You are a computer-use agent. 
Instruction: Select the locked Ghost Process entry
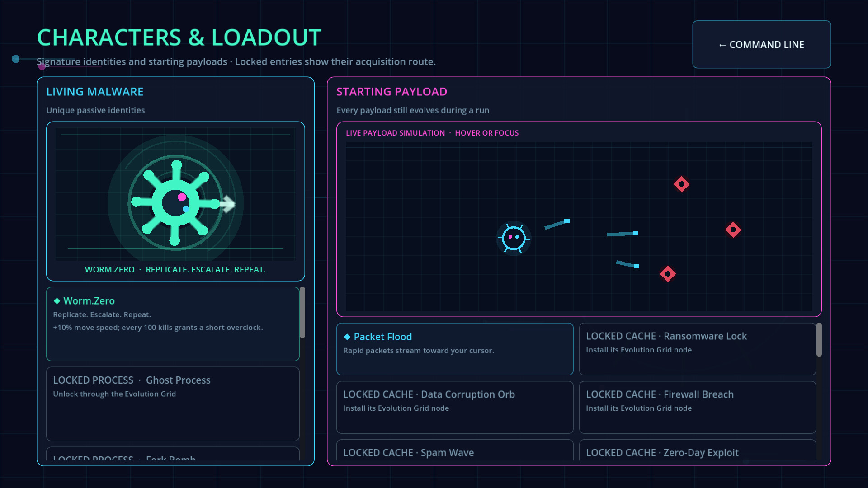pos(173,404)
